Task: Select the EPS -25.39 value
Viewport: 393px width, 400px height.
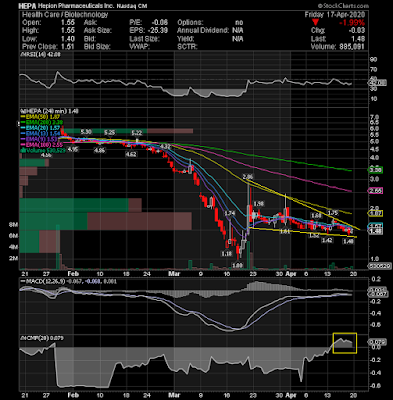Action: (x=157, y=30)
